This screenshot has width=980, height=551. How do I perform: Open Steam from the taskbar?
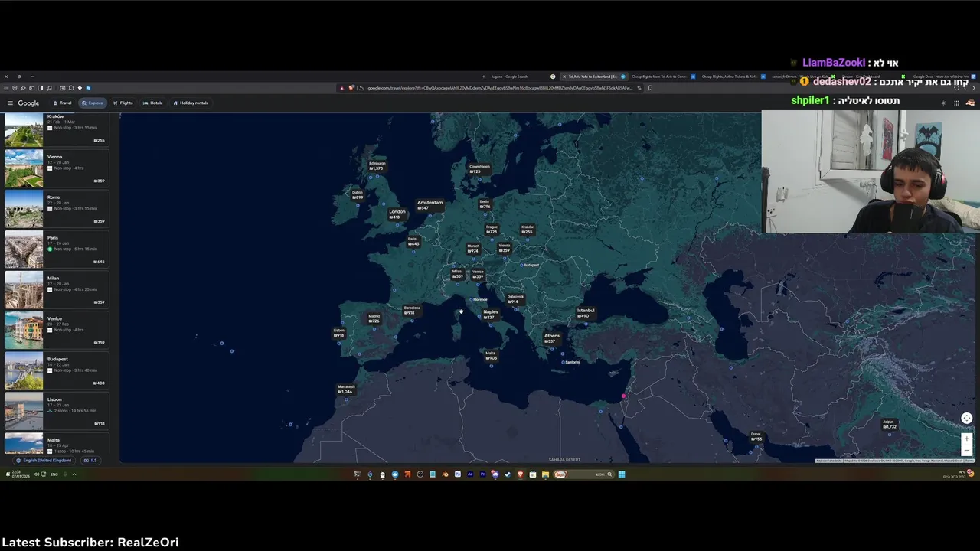click(508, 474)
